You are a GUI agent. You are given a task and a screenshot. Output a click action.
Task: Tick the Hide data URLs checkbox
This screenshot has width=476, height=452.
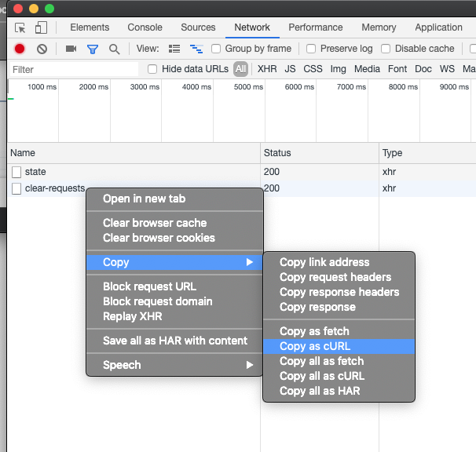(152, 69)
